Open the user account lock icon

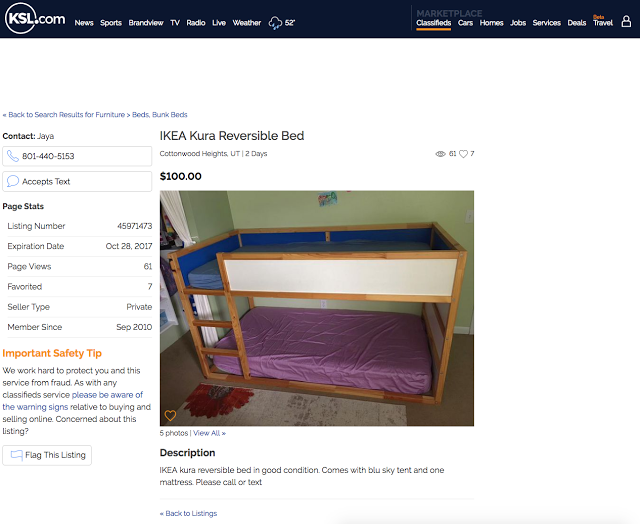[626, 21]
